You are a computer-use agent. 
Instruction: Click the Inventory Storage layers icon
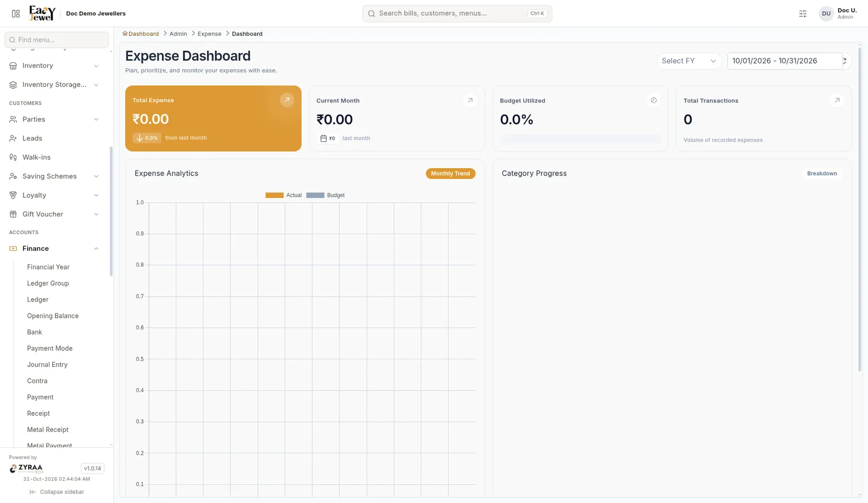coord(13,85)
